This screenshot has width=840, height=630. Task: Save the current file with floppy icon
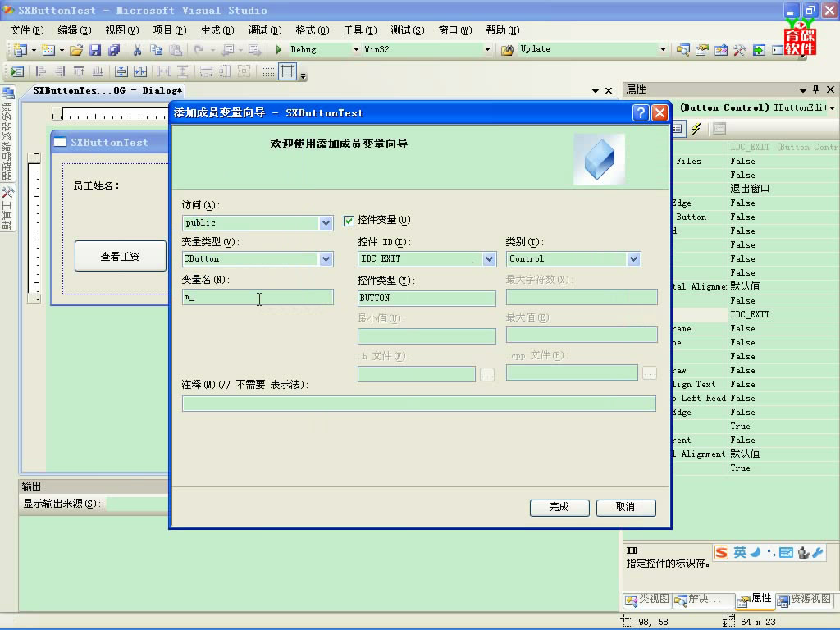pos(95,50)
